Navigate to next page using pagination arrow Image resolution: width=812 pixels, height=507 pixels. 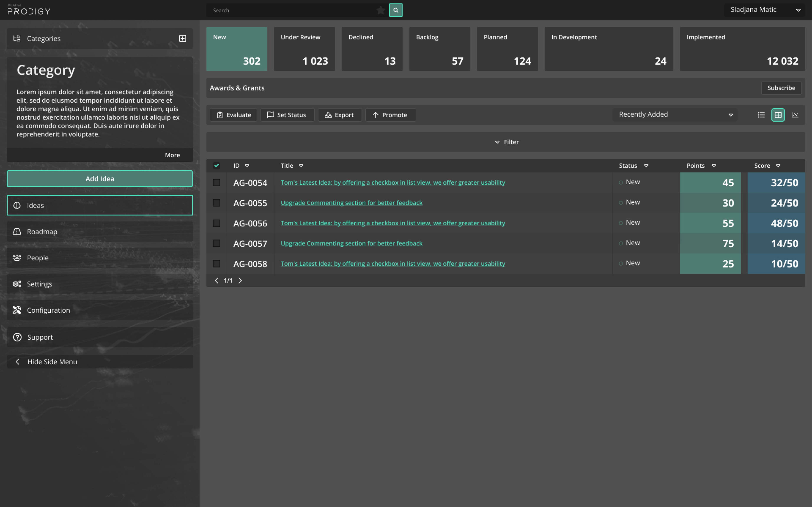(239, 280)
